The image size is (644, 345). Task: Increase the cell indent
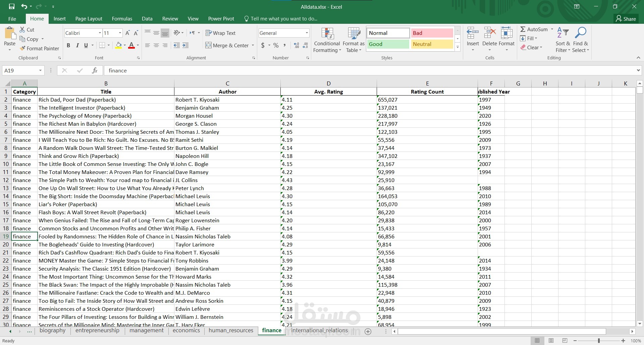pos(185,45)
